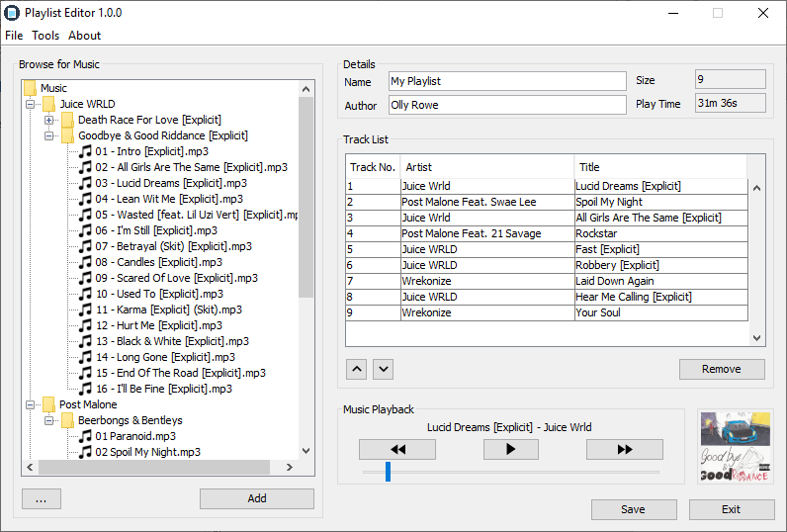The image size is (787, 532).
Task: Click music note icon for 03 - Lucid Dreams
Action: pos(86,183)
